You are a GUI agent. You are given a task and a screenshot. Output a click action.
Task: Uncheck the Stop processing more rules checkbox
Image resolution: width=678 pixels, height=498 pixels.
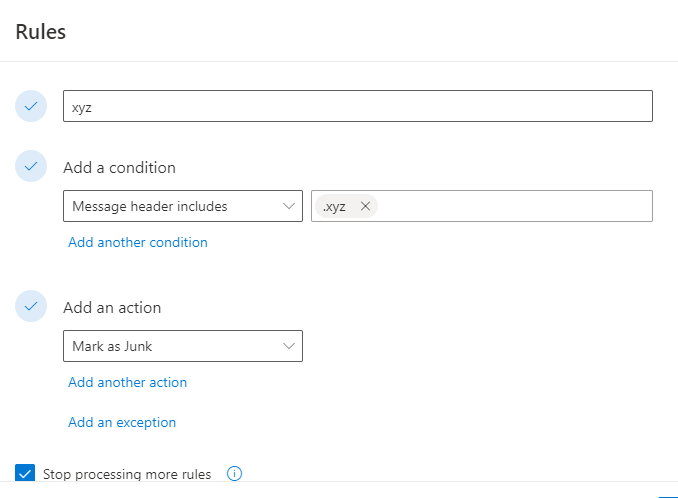(25, 474)
